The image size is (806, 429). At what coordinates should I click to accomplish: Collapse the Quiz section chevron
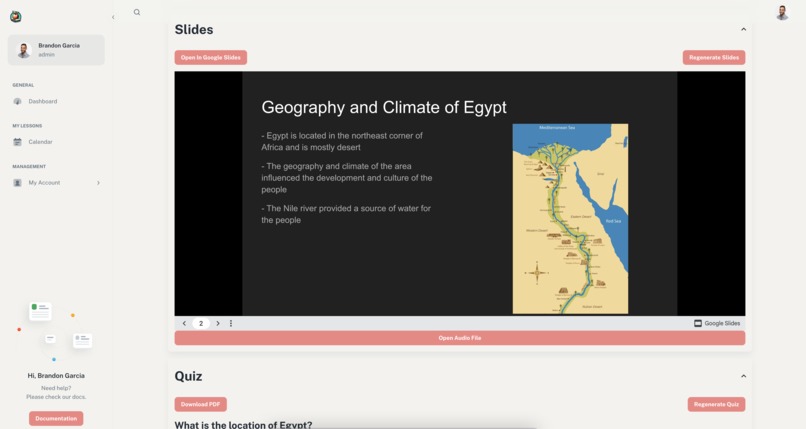tap(743, 376)
